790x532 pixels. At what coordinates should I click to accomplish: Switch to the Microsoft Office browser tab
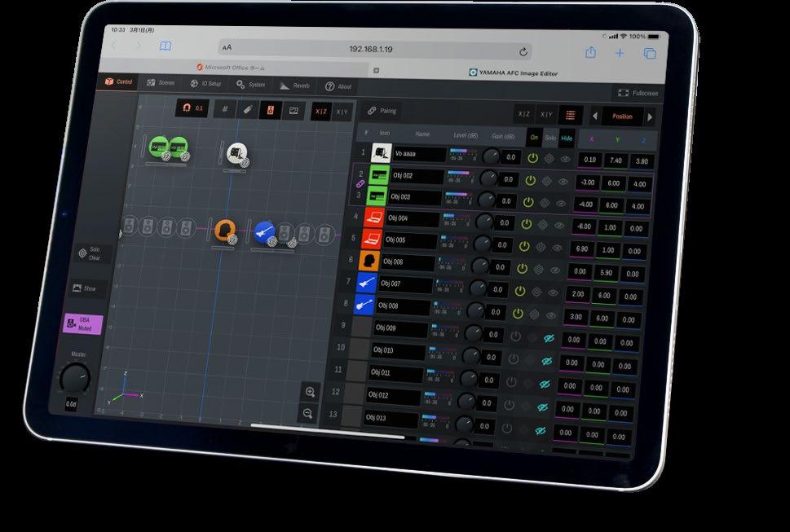[231, 68]
